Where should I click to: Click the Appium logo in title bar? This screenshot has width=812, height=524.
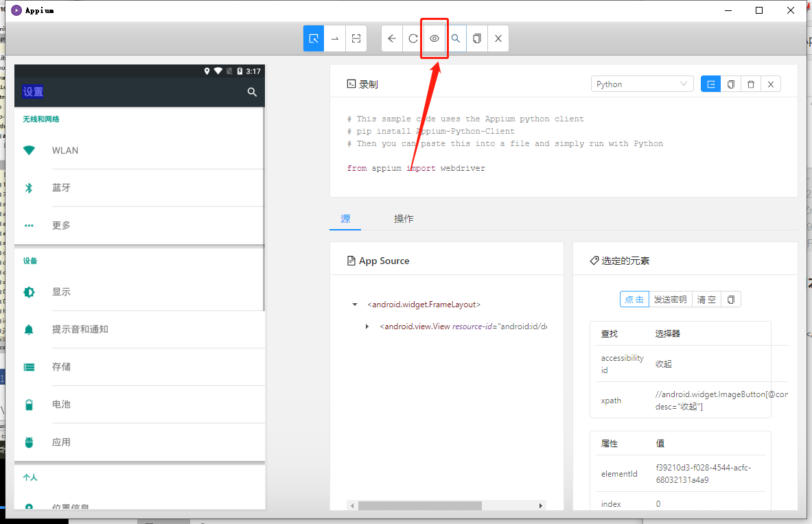[x=16, y=10]
